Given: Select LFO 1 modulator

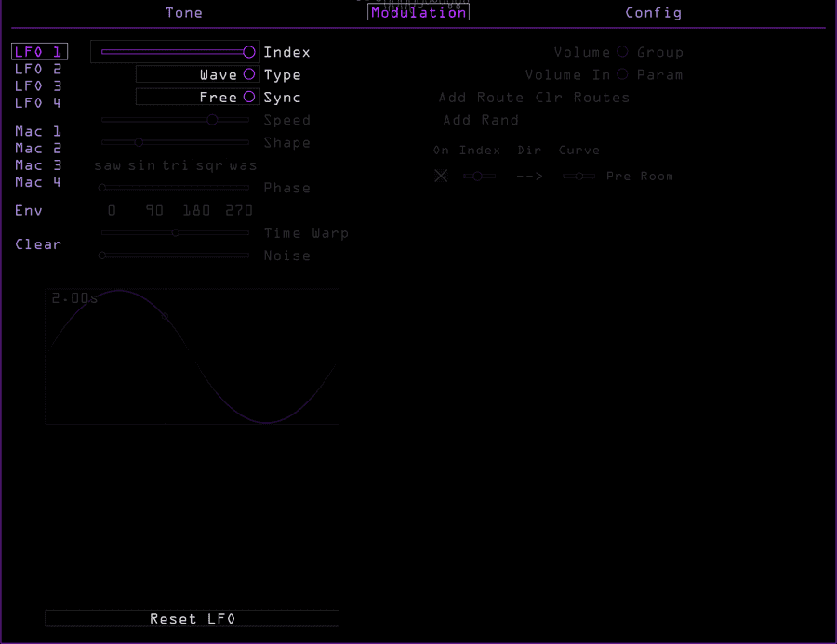Looking at the screenshot, I should click(39, 52).
